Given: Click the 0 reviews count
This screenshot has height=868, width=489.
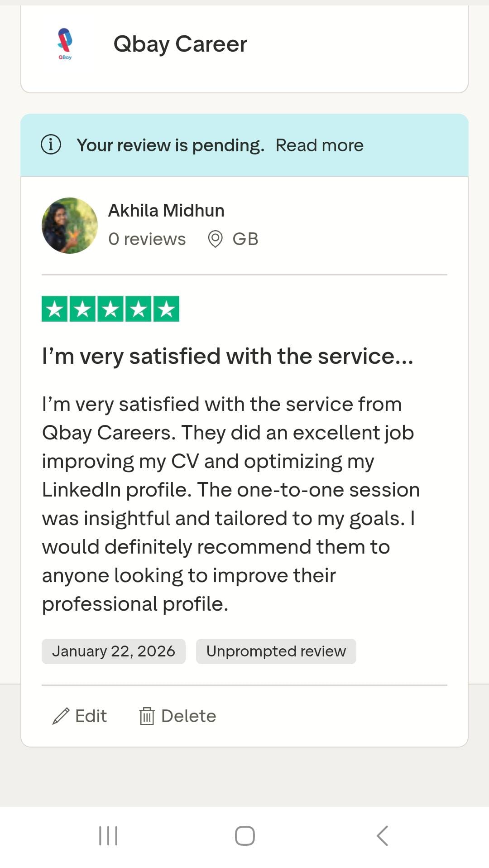Looking at the screenshot, I should pyautogui.click(x=147, y=239).
